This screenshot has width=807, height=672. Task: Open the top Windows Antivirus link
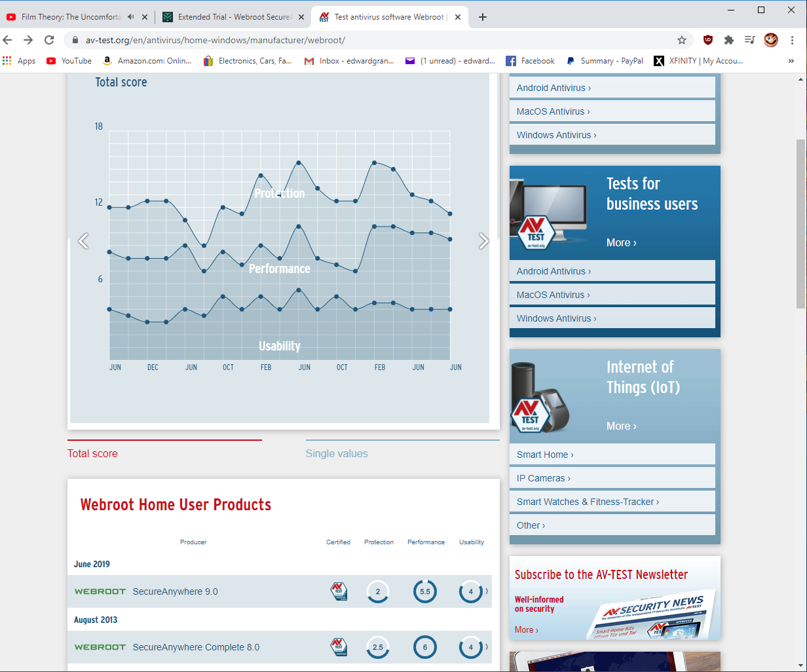click(612, 135)
